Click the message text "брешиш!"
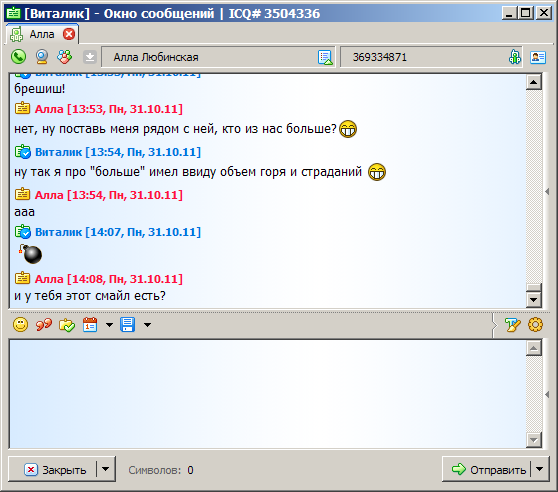The height and width of the screenshot is (492, 558). pyautogui.click(x=40, y=89)
